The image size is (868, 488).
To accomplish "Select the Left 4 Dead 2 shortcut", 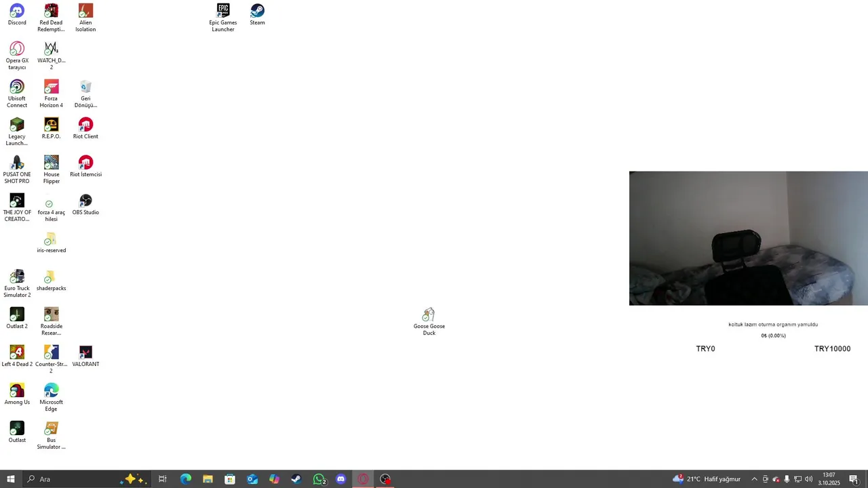I will coord(17,357).
